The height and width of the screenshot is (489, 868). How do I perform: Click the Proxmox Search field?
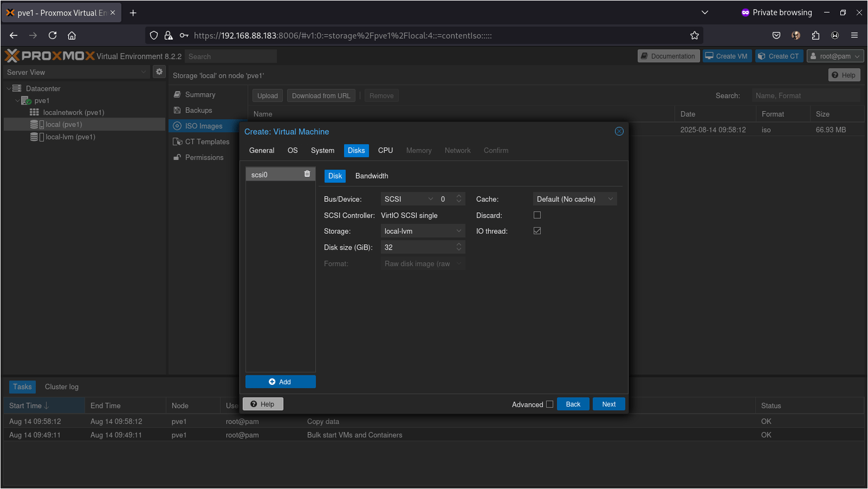231,56
